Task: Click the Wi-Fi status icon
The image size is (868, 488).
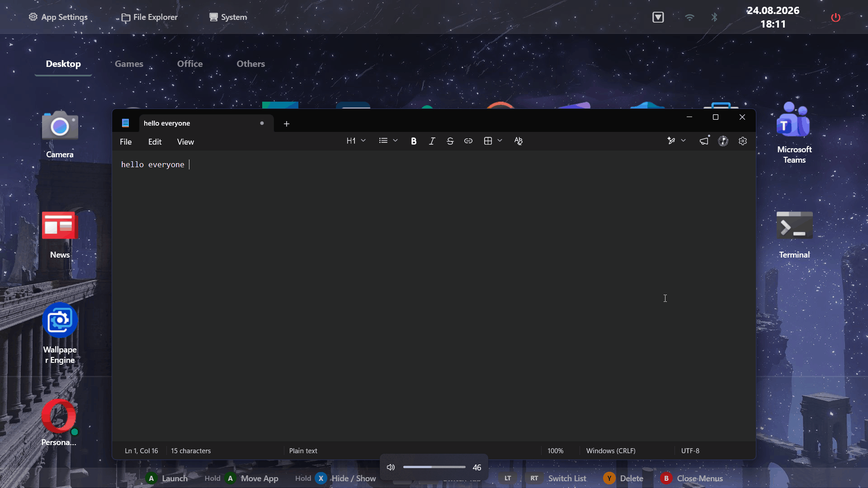Action: tap(689, 17)
